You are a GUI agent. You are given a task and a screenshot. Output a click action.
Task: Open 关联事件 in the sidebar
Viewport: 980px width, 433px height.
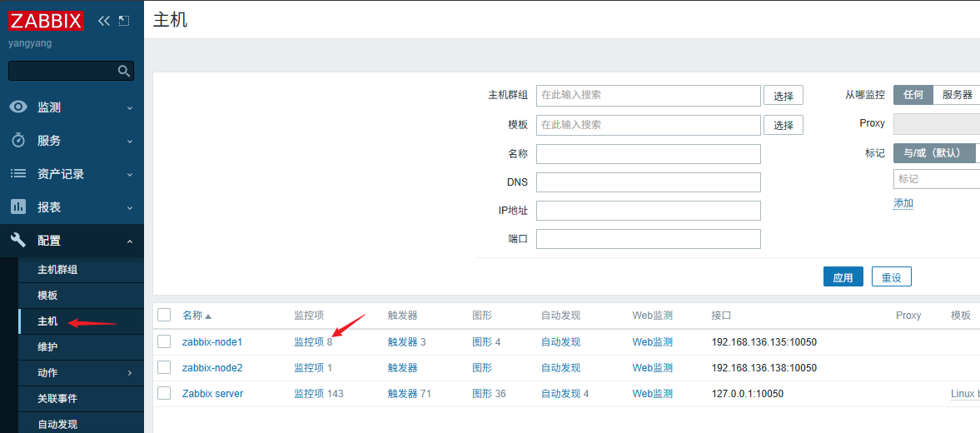(x=57, y=398)
